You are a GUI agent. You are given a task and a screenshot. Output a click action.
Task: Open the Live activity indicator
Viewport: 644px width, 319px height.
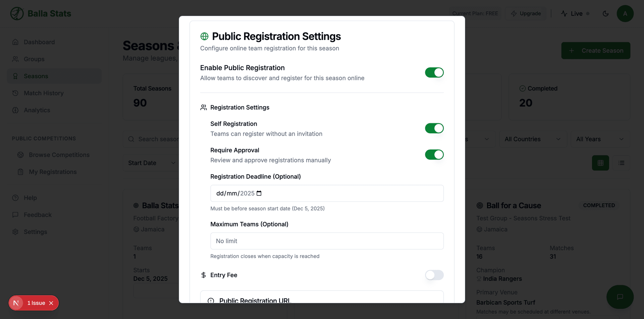[576, 13]
